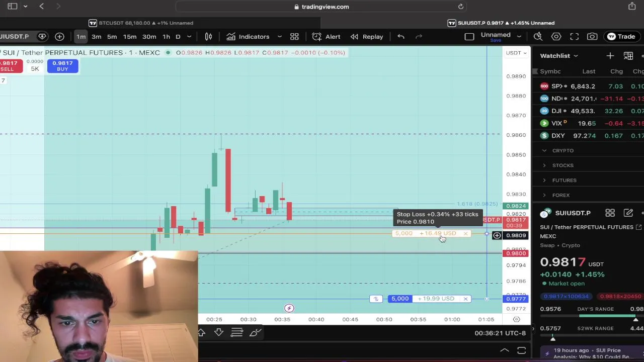Select the 5m timeframe
The width and height of the screenshot is (644, 362).
112,37
